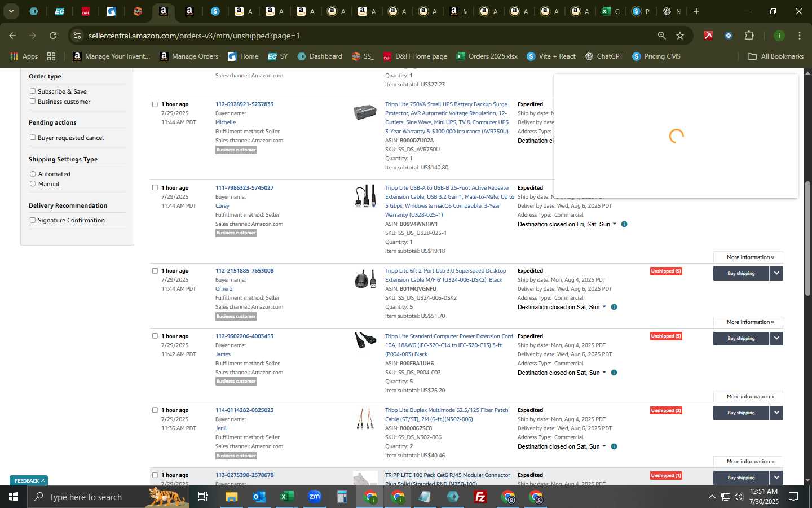Image resolution: width=812 pixels, height=508 pixels.
Task: Bookmark this page with the star icon
Action: click(680, 36)
